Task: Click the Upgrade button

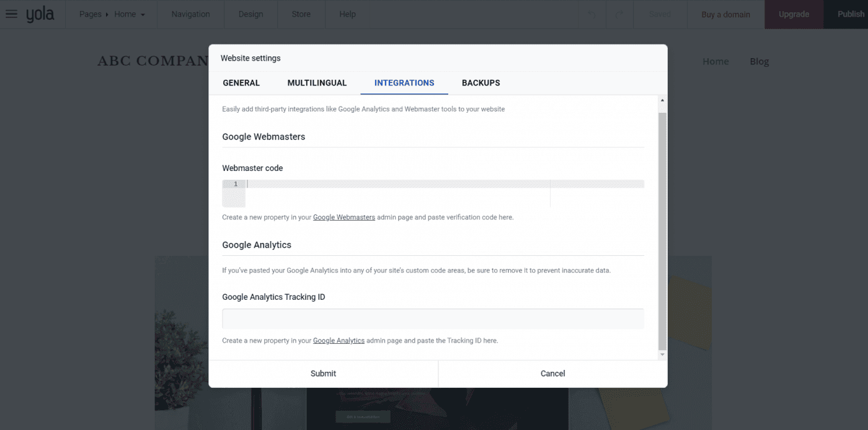Action: point(794,14)
